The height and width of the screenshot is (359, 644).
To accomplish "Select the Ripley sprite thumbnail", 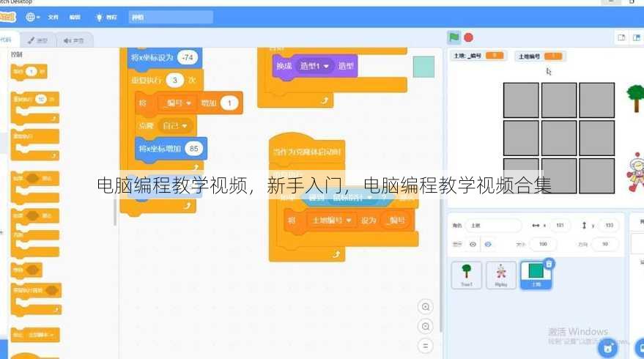I will point(501,275).
